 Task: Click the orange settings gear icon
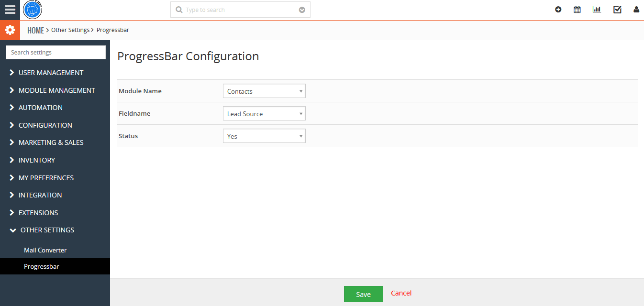point(10,30)
